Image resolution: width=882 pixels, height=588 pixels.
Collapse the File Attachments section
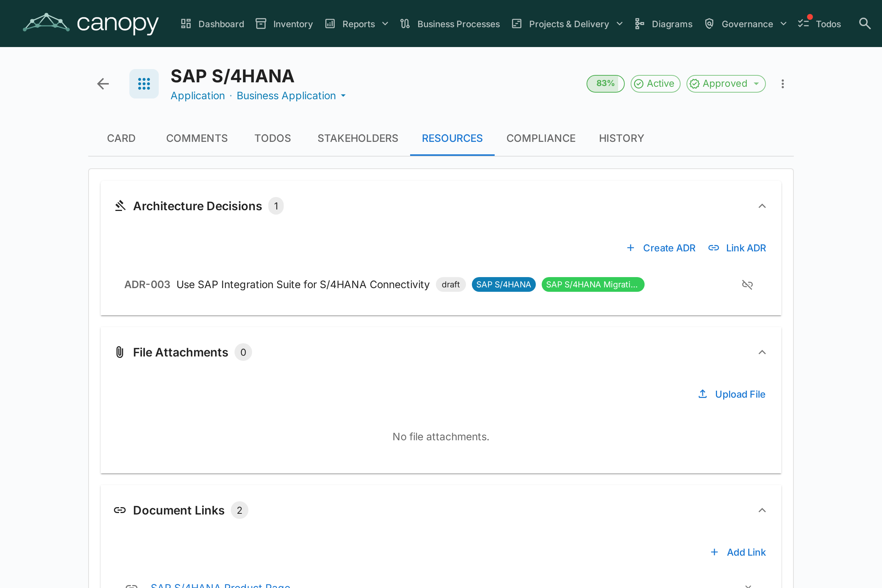point(762,352)
